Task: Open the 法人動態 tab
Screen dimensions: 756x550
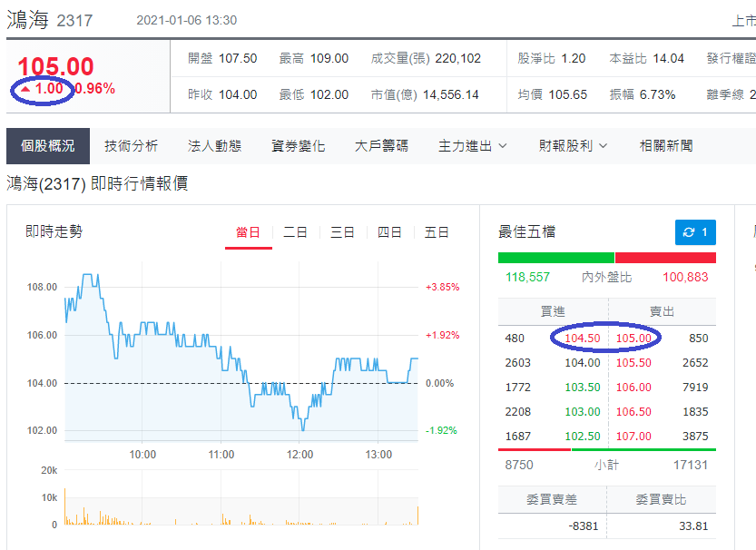Action: click(x=214, y=146)
